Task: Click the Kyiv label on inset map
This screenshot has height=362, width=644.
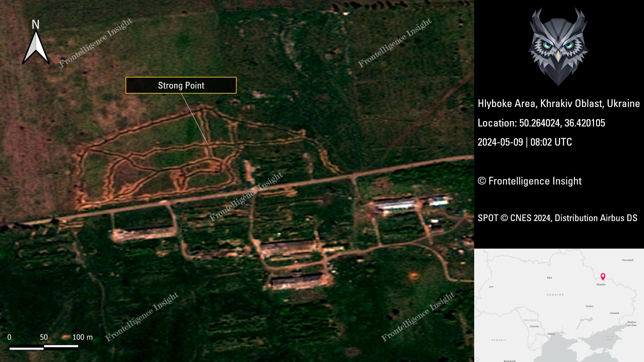Action: coord(549,278)
